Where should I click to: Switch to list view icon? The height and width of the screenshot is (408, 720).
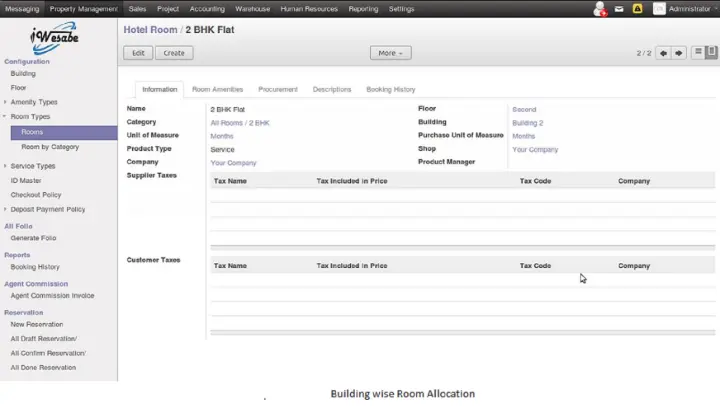pyautogui.click(x=696, y=53)
